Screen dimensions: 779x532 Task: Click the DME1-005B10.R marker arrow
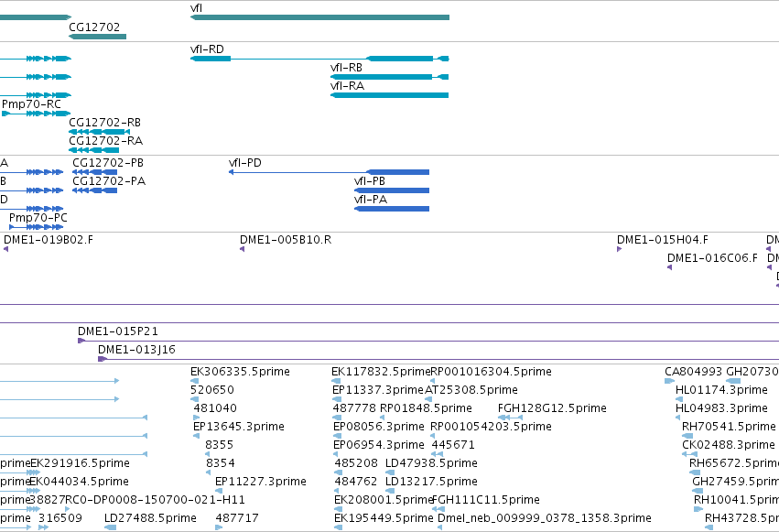pos(243,249)
